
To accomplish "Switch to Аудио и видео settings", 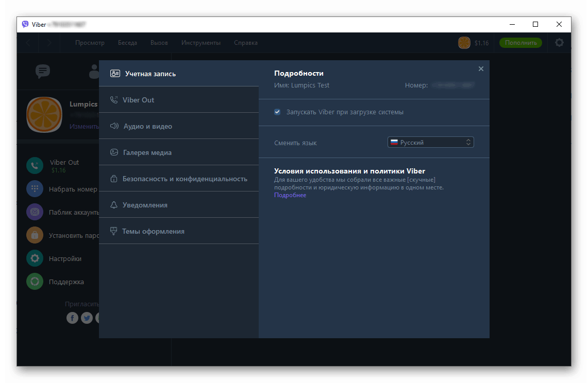I will (179, 126).
